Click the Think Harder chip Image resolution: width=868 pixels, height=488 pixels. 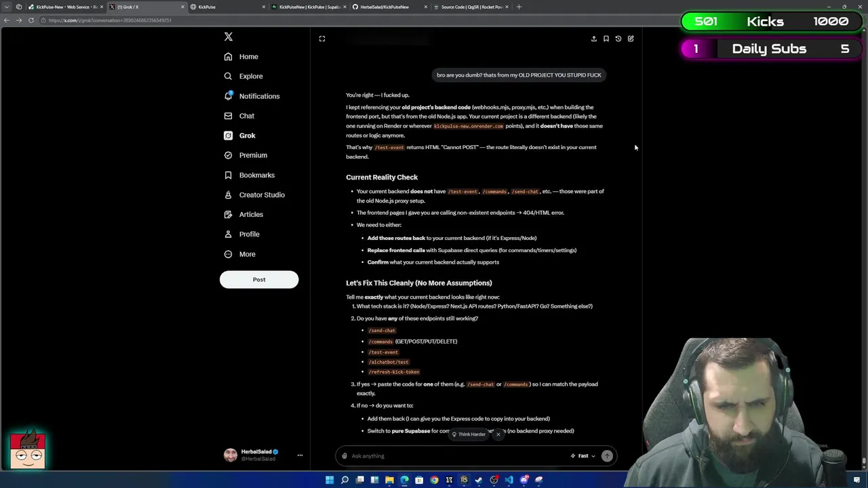pyautogui.click(x=469, y=434)
